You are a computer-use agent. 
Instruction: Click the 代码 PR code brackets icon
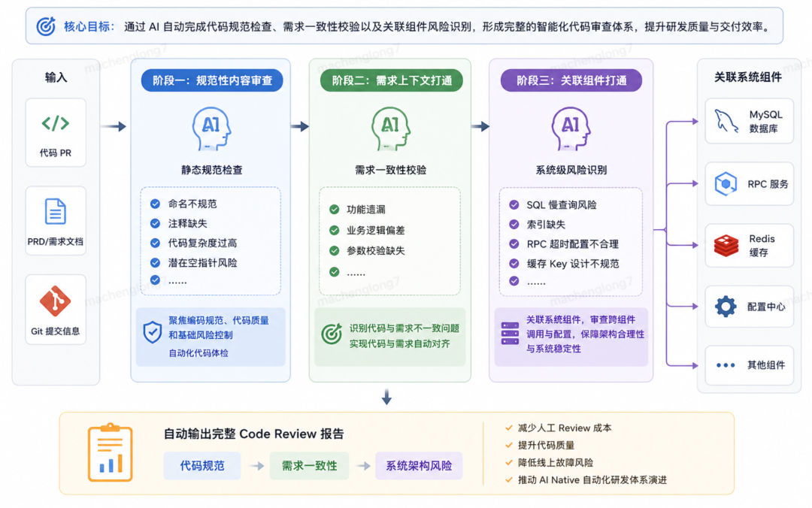56,123
